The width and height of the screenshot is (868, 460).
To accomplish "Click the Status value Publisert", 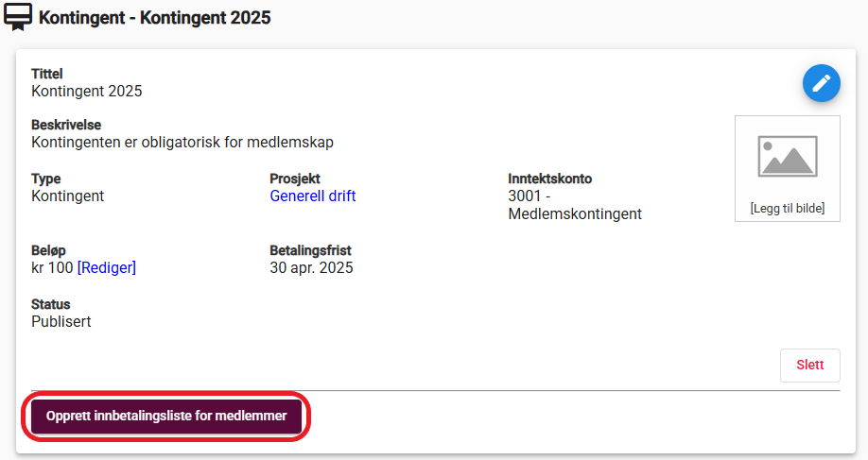I will pos(61,321).
